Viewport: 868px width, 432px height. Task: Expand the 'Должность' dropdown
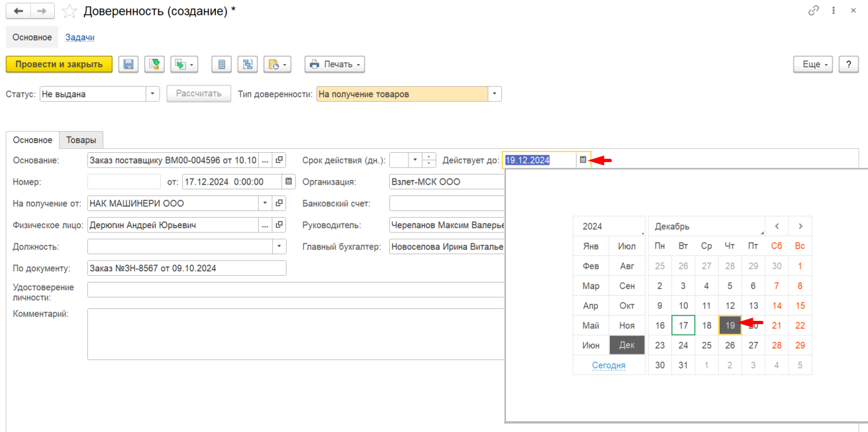pos(279,247)
